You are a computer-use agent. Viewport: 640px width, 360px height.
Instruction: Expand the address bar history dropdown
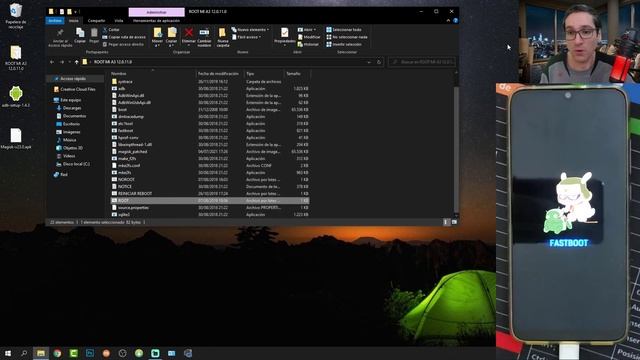click(x=369, y=62)
